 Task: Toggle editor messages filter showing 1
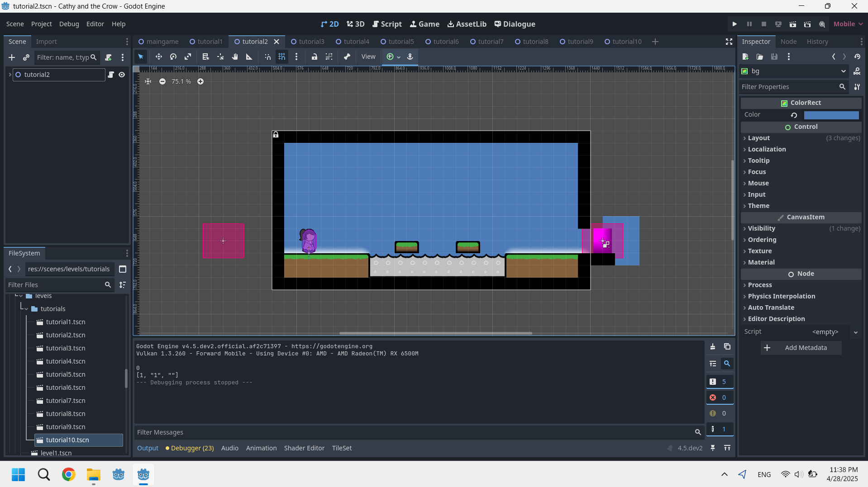[x=720, y=429]
